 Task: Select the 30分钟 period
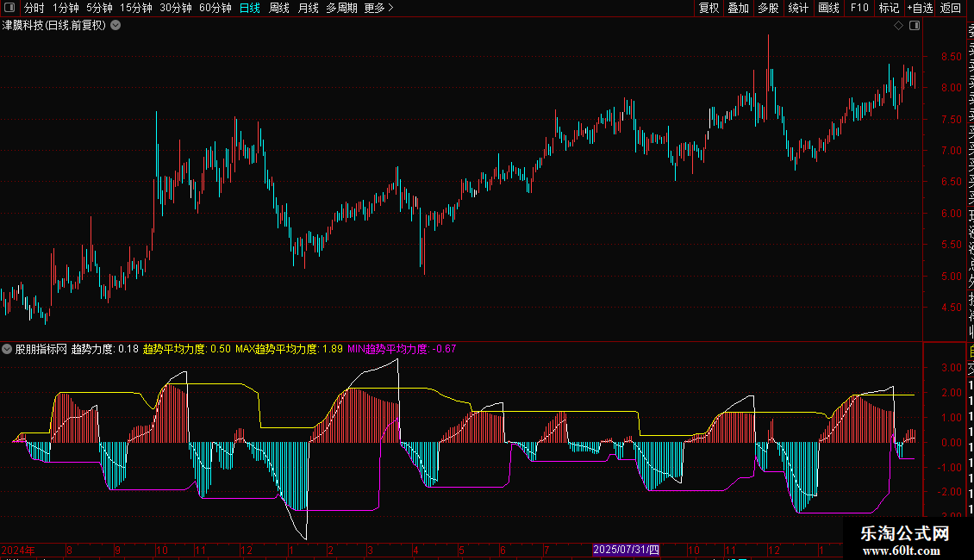tap(175, 8)
